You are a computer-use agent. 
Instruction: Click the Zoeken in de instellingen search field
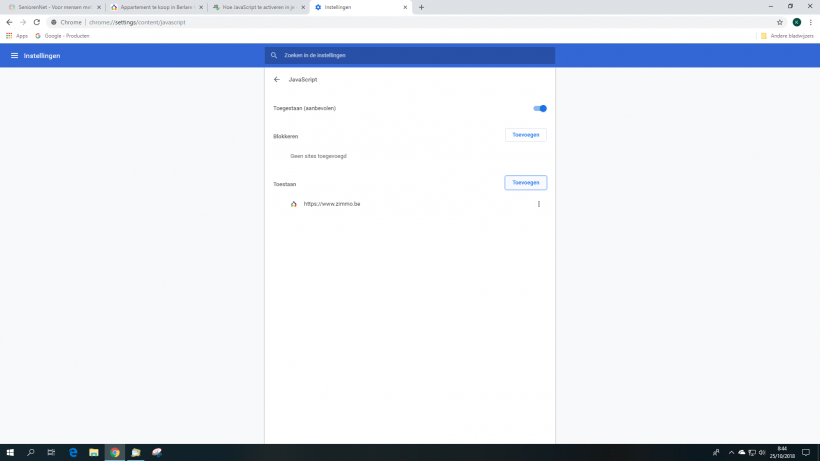[x=410, y=56]
